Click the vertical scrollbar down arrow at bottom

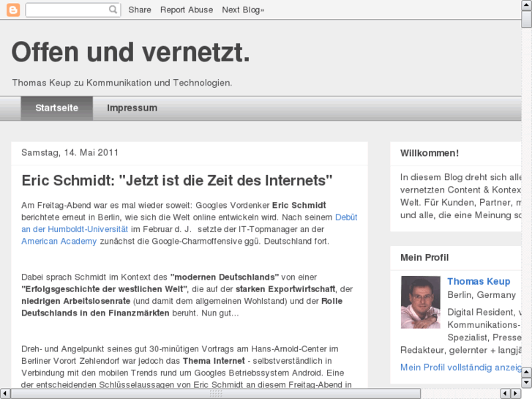click(x=527, y=383)
